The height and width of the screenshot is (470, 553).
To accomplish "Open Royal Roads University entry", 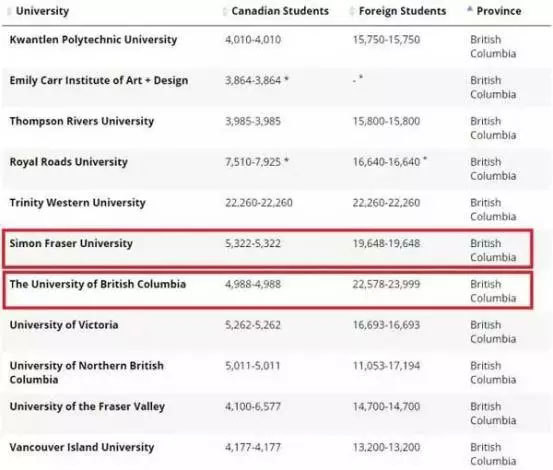I will [68, 162].
